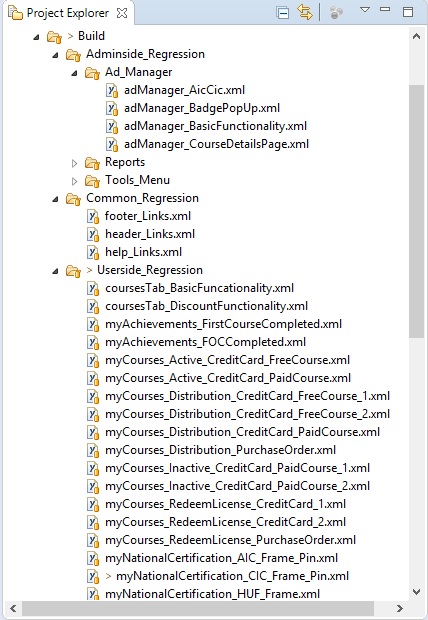Close the Project Explorer tab
The width and height of the screenshot is (428, 620).
click(x=122, y=13)
